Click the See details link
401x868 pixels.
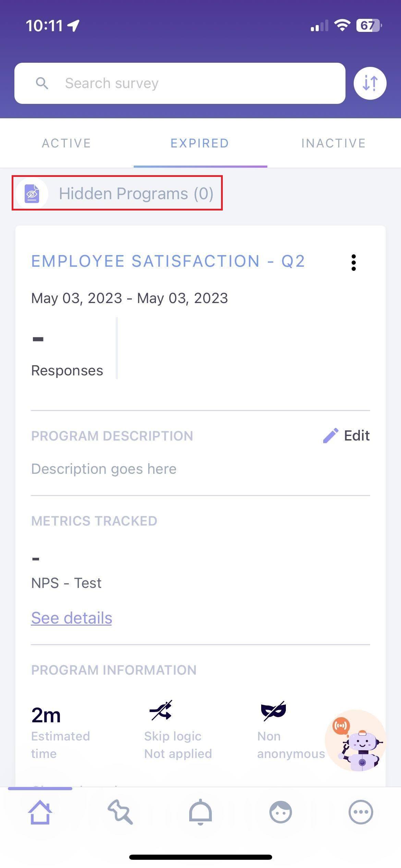[72, 618]
